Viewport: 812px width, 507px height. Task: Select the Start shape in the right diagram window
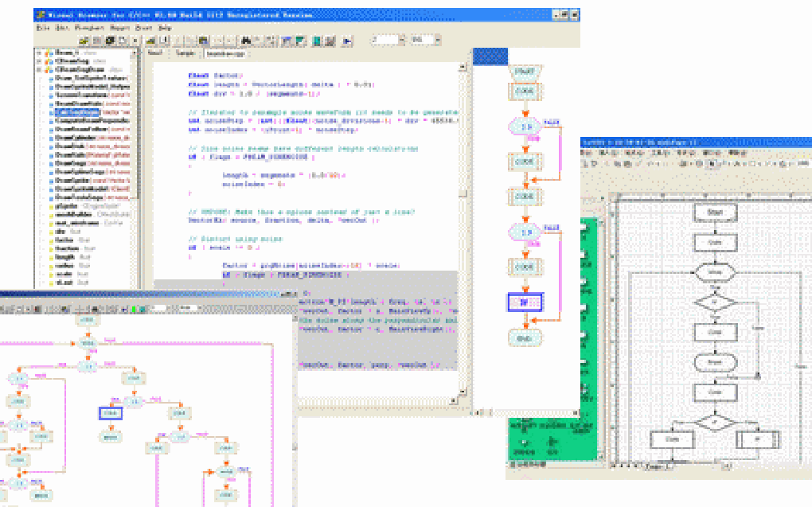715,213
